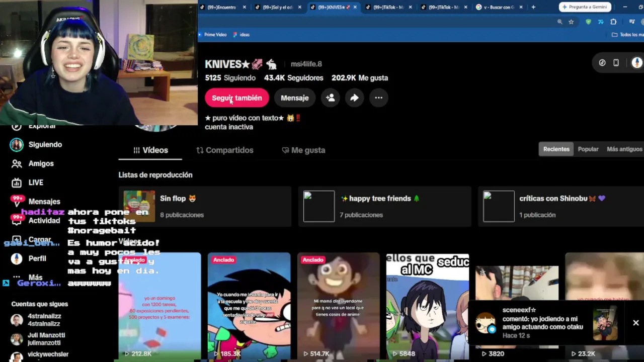Viewport: 644px width, 362px height.
Task: Click the green shield extension icon
Action: tap(589, 22)
